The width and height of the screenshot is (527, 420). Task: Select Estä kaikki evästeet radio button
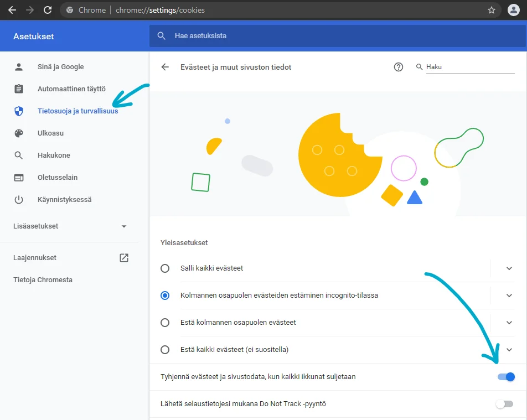click(164, 349)
